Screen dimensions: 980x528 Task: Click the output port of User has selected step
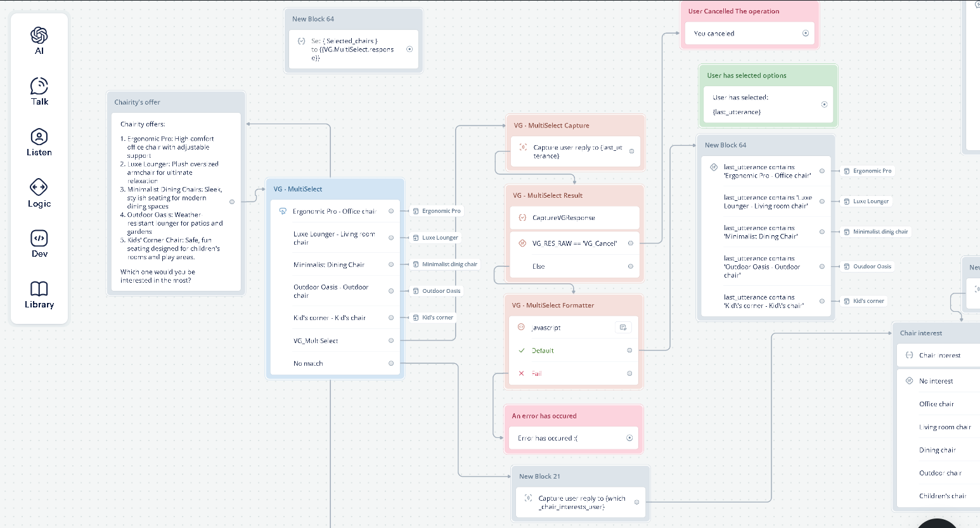point(824,105)
